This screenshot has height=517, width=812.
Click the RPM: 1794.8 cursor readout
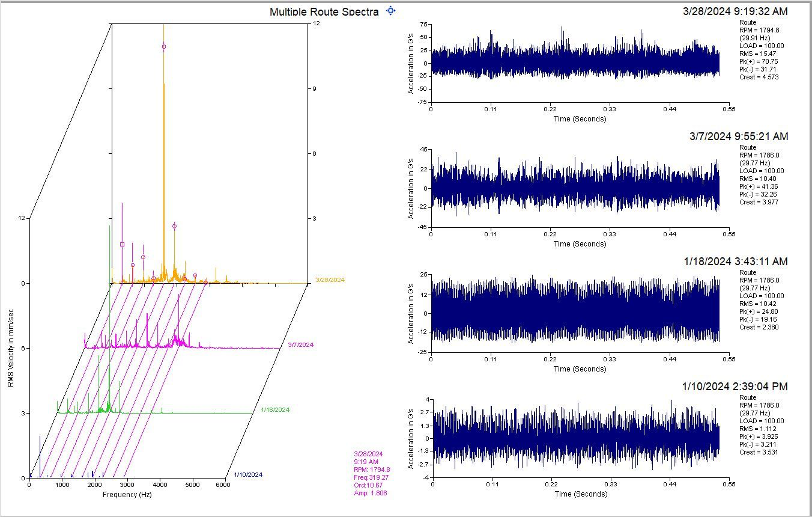(x=372, y=470)
